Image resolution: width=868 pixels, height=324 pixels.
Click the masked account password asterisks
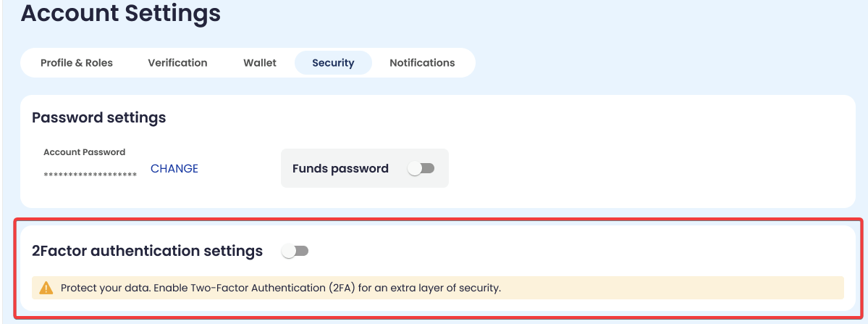tap(90, 175)
